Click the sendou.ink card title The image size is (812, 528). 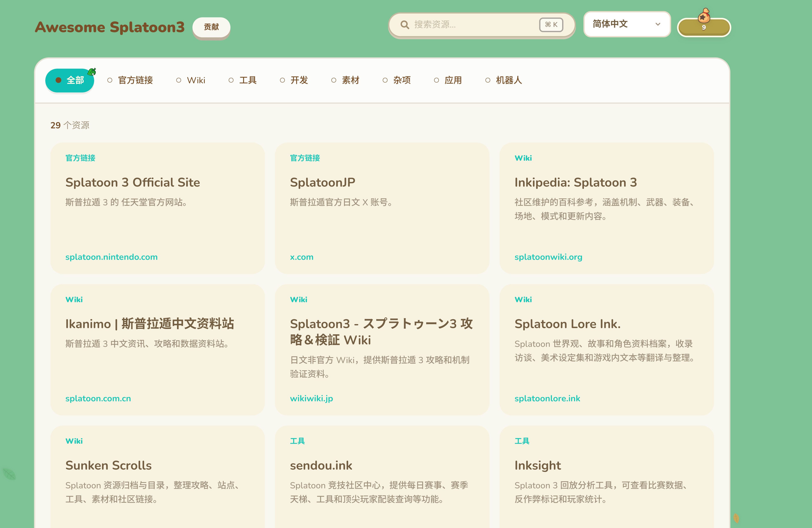coord(321,465)
